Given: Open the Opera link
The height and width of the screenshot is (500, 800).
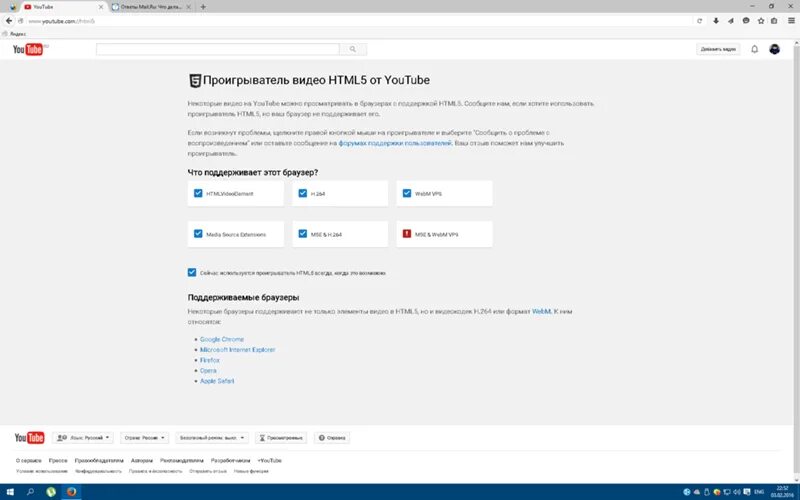Looking at the screenshot, I should tap(208, 371).
